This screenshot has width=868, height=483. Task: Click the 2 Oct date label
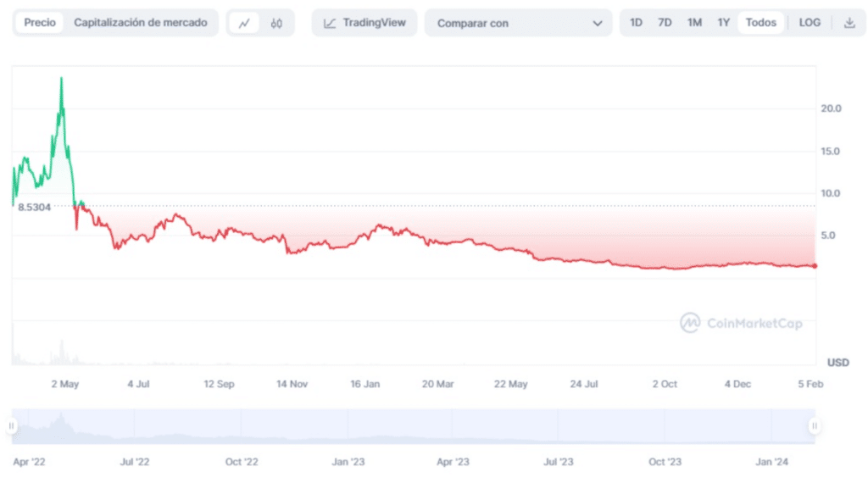coord(665,384)
